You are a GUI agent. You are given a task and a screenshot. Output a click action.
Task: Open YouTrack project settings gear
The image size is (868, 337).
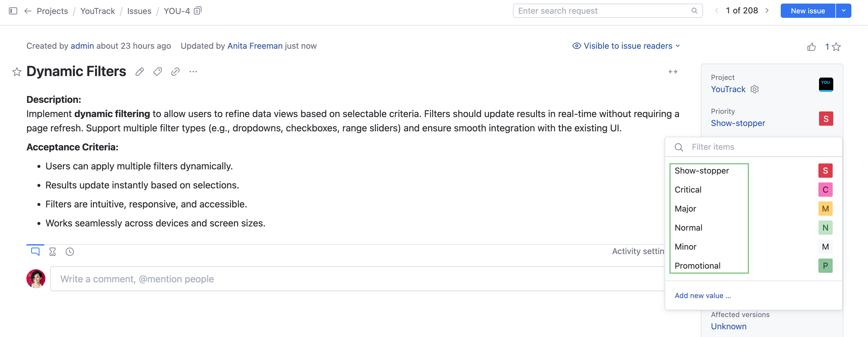[x=755, y=89]
